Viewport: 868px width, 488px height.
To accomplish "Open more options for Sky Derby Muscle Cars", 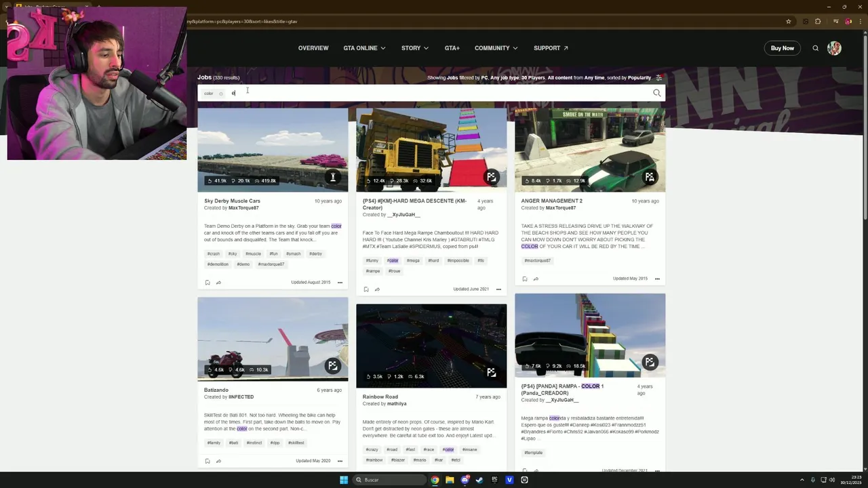I will coord(340,283).
